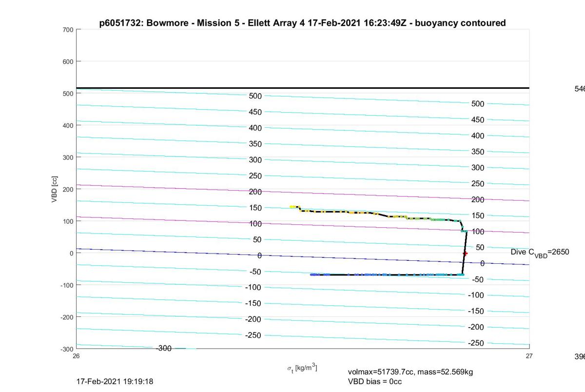Select the 'VBD [cc]' y-axis label
This screenshot has width=585, height=392.
[x=55, y=189]
